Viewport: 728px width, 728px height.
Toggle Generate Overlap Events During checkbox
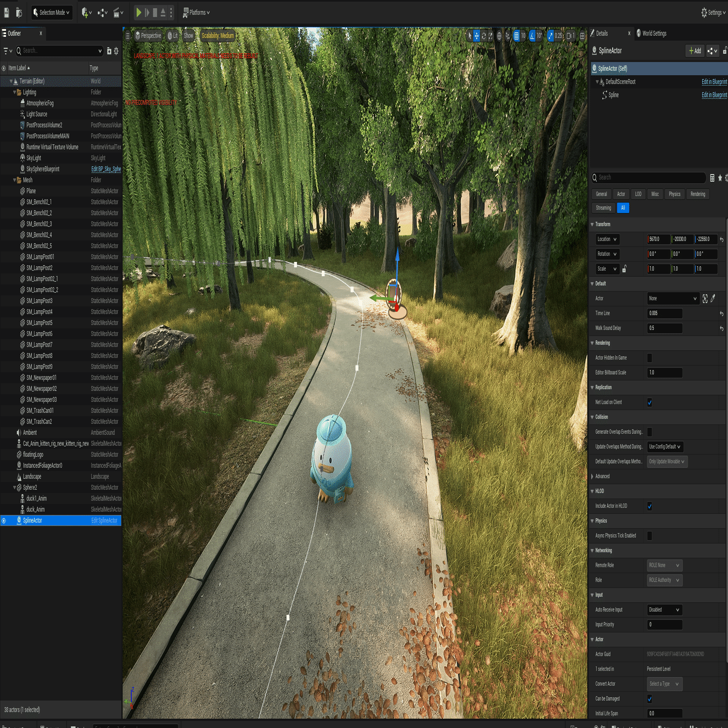[x=649, y=432]
